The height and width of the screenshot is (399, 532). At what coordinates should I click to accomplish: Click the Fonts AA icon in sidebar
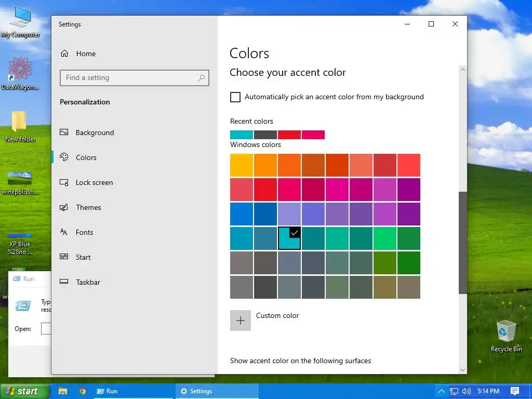click(64, 232)
